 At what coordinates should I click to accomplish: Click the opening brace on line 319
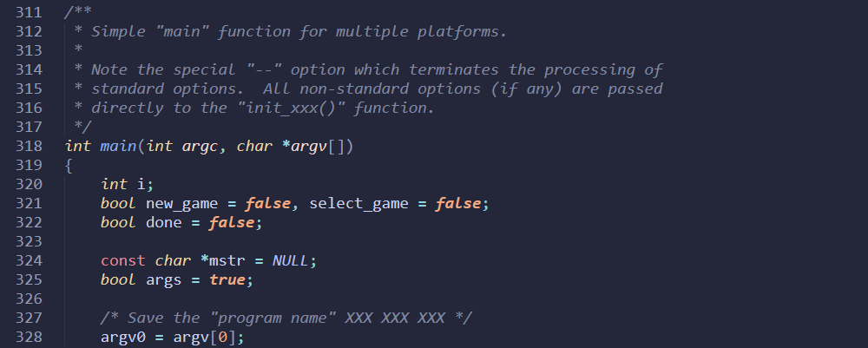coord(69,166)
